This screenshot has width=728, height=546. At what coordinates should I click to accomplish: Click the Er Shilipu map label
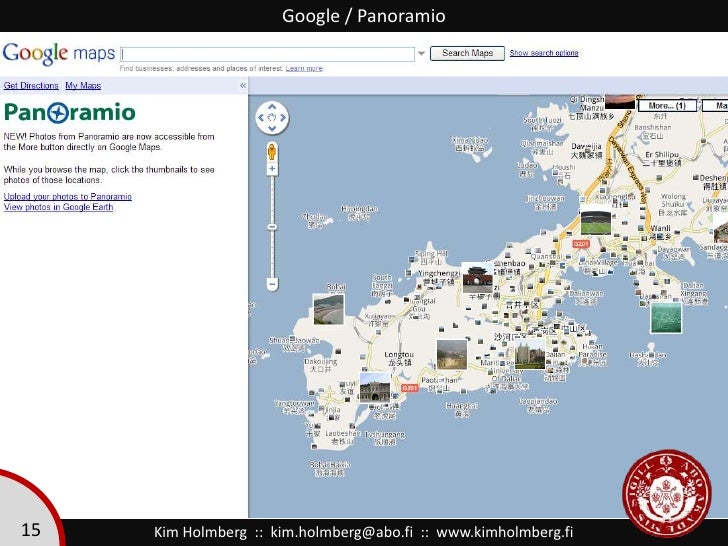(x=663, y=158)
